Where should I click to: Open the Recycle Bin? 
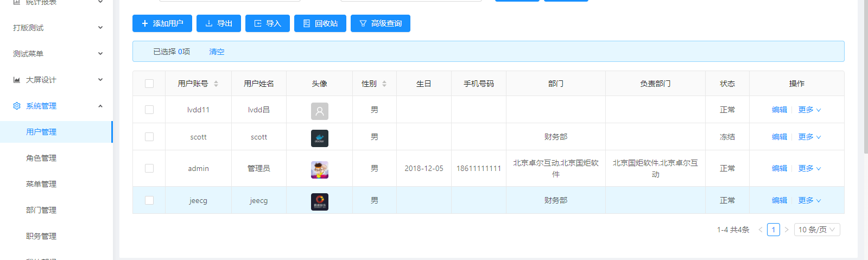tap(320, 23)
